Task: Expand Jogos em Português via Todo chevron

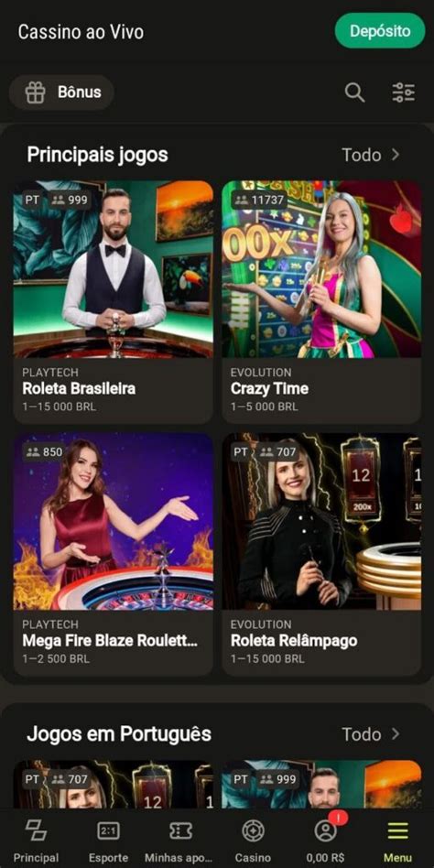Action: click(370, 734)
